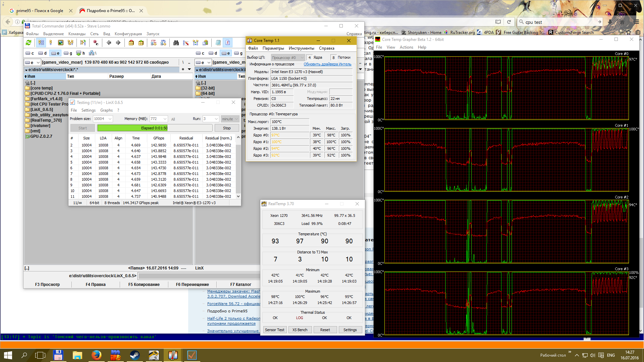Click the FTP connect toolbar icon
The image size is (644, 362).
tap(154, 43)
